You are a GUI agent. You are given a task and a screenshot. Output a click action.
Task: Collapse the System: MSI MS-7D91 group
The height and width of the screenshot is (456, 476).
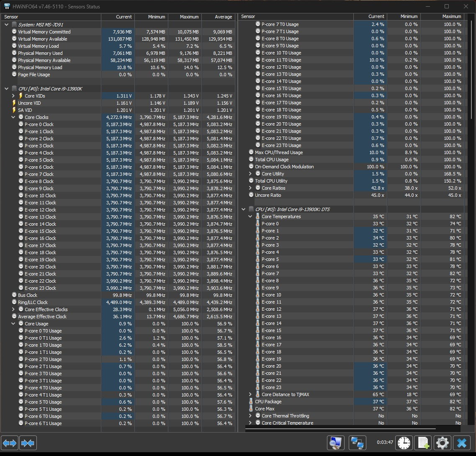pos(6,25)
